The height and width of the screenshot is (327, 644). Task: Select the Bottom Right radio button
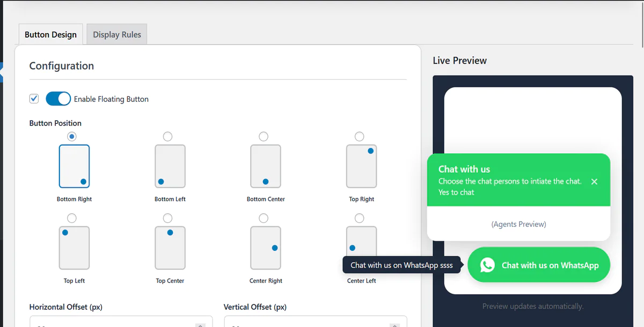[72, 137]
